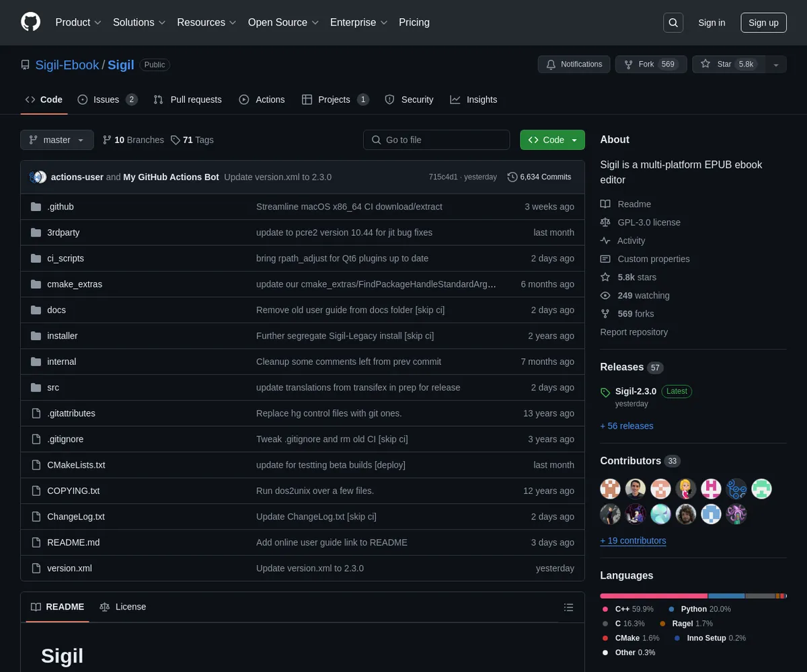This screenshot has height=672, width=807.
Task: Open the Product menu dropdown
Action: coord(78,22)
